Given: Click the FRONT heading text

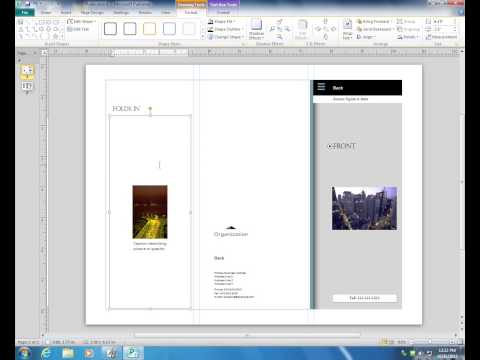Looking at the screenshot, I should coord(344,146).
